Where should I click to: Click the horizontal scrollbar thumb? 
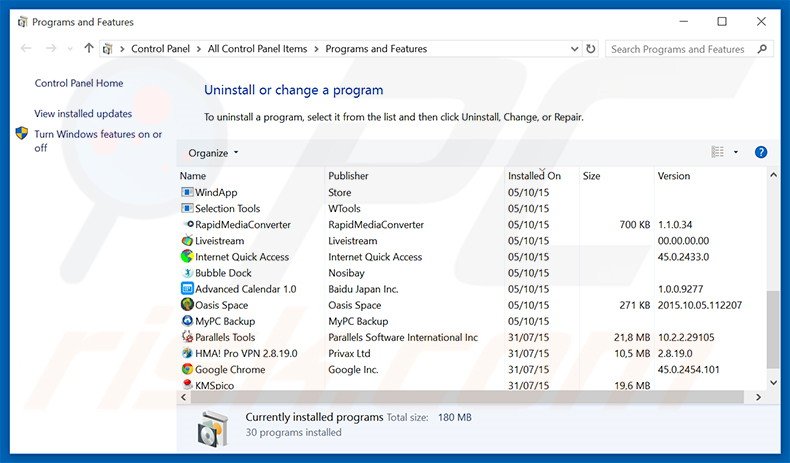pos(467,397)
